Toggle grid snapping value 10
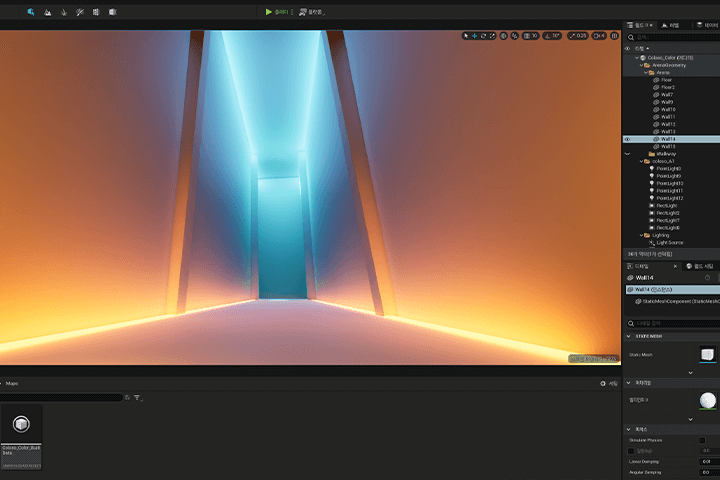Image resolution: width=720 pixels, height=480 pixels. click(x=531, y=36)
